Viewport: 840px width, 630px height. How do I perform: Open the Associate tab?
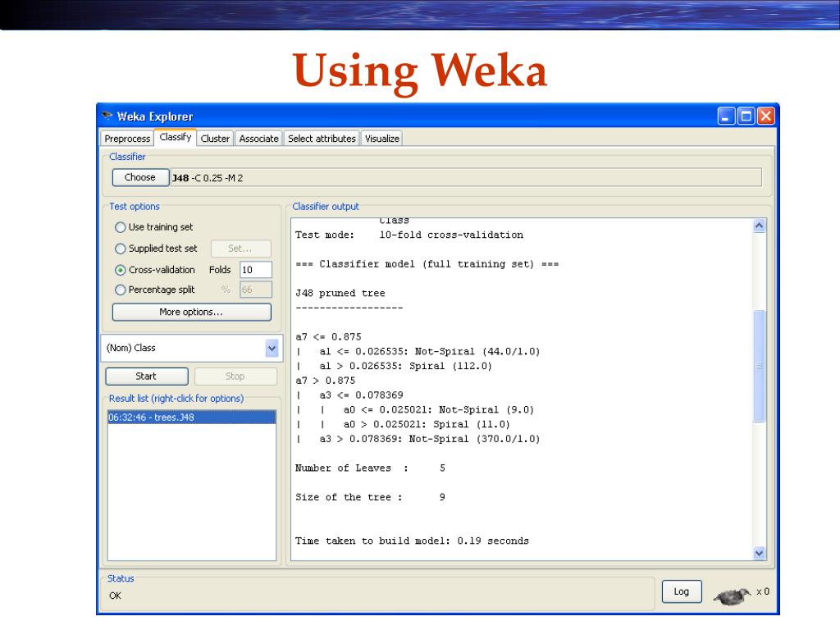pos(258,138)
